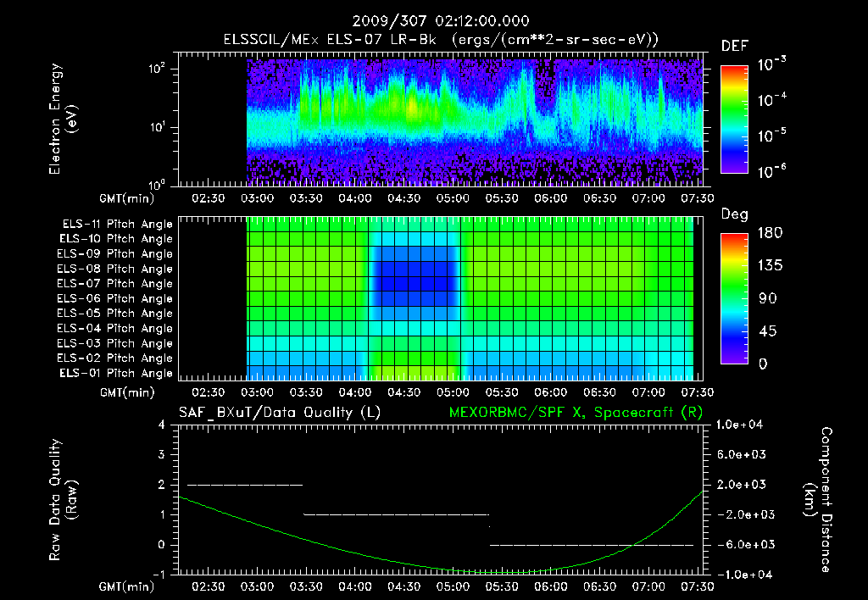Click the 'GMT(min)' label under data quality panel
Image resolution: width=868 pixels, height=600 pixels.
[x=126, y=586]
